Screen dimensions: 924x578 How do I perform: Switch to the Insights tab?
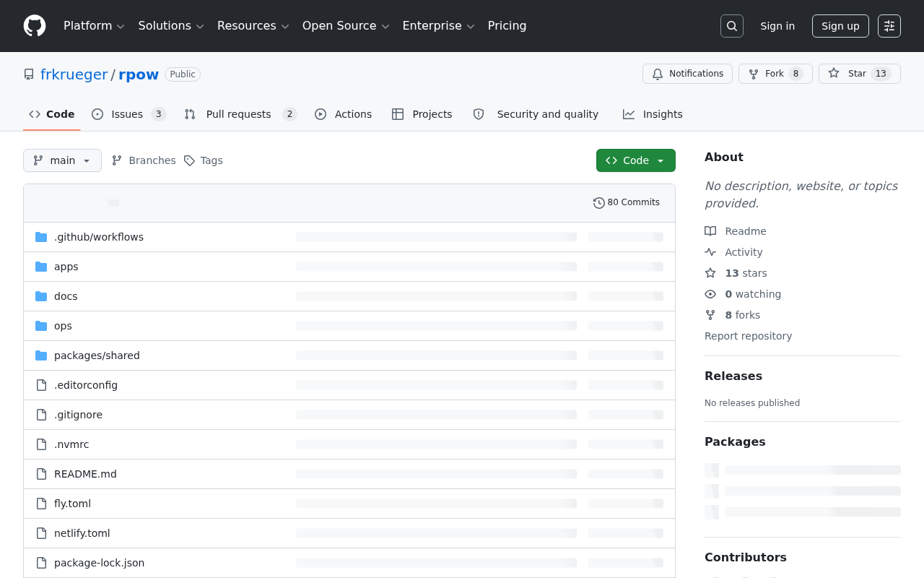pos(653,114)
